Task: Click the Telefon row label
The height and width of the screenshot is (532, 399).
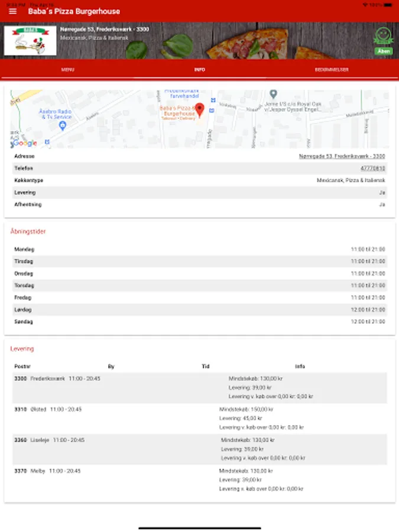Action: (24, 168)
